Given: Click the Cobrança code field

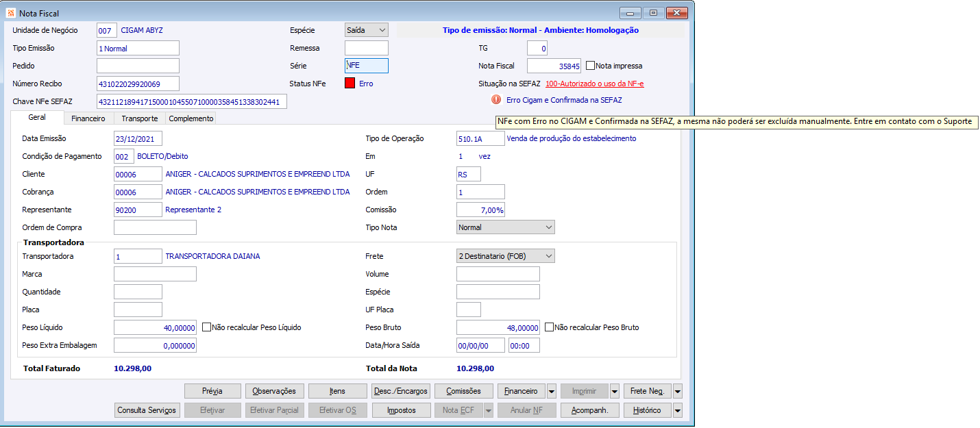Looking at the screenshot, I should click(138, 192).
